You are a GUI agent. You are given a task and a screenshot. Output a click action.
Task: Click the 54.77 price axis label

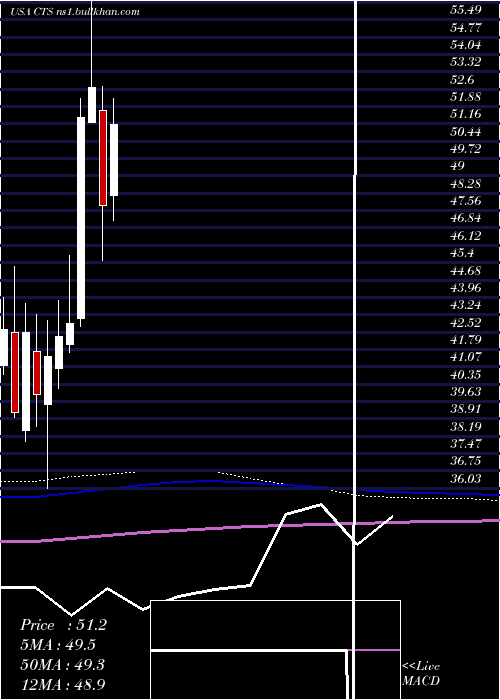465,28
